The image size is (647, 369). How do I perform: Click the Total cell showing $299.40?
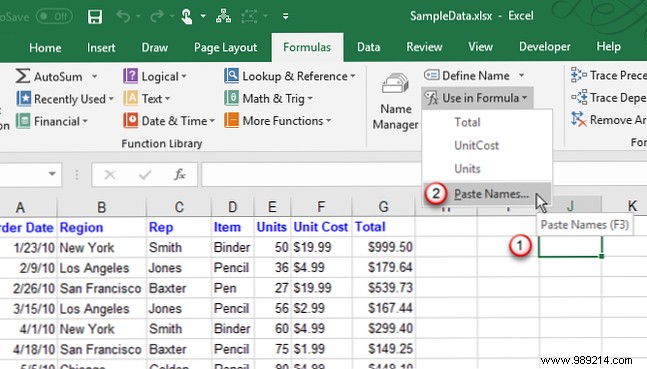pyautogui.click(x=384, y=329)
